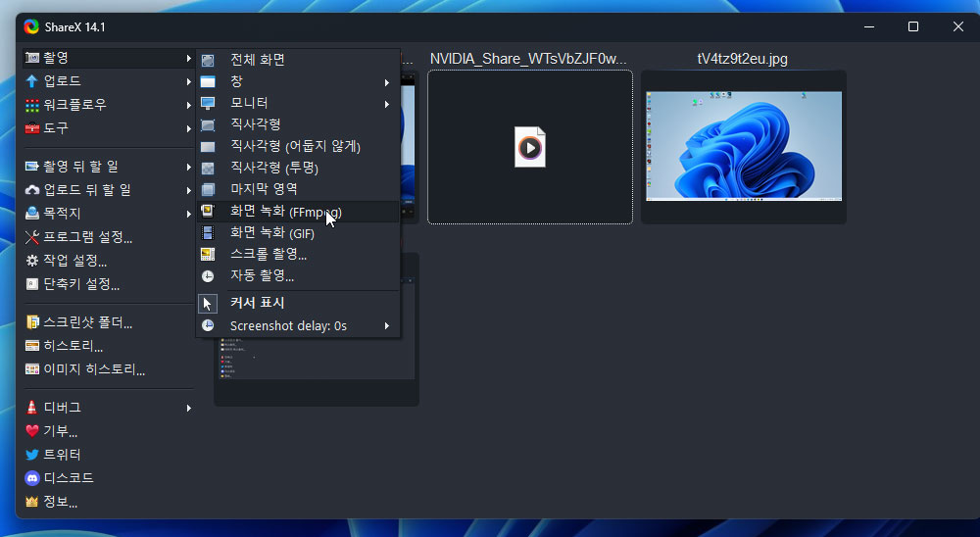Viewport: 980px width, 537px height.
Task: Click the ShareX logo in the title bar
Action: pyautogui.click(x=31, y=26)
